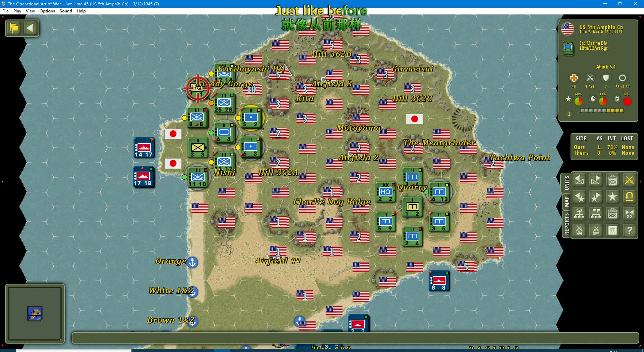This screenshot has width=644, height=352.
Task: Select the armor unit counter marked 6 4
Action: pyautogui.click(x=224, y=133)
